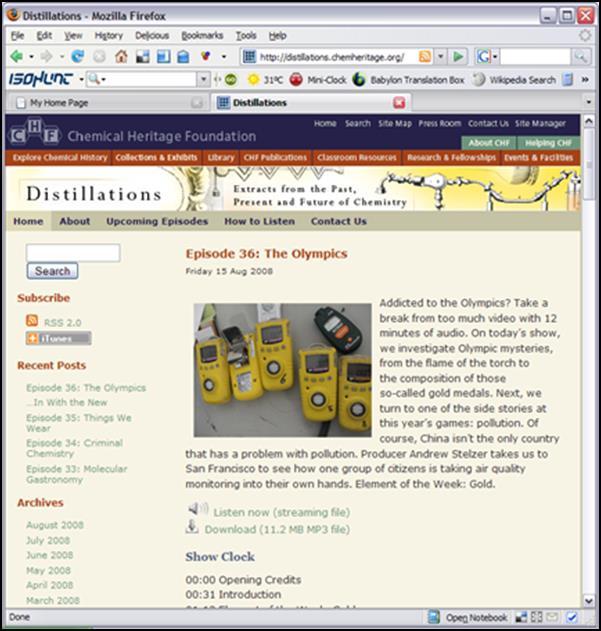Open the History menu
The height and width of the screenshot is (631, 601).
(x=109, y=36)
